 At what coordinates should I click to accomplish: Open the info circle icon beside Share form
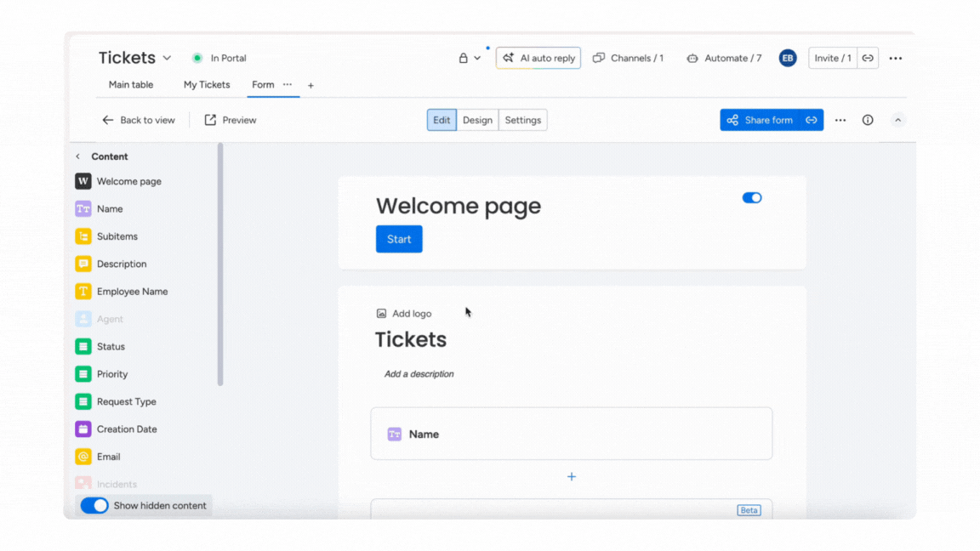(868, 120)
